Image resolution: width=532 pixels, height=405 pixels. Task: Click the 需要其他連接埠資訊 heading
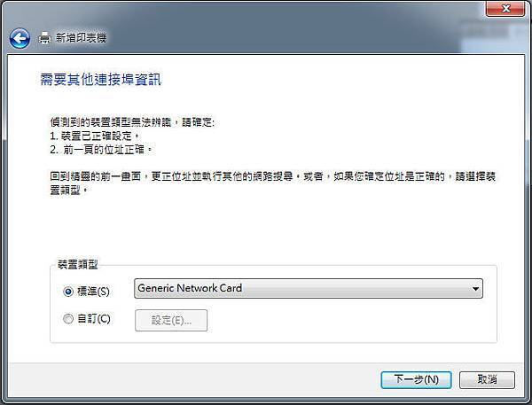[100, 80]
